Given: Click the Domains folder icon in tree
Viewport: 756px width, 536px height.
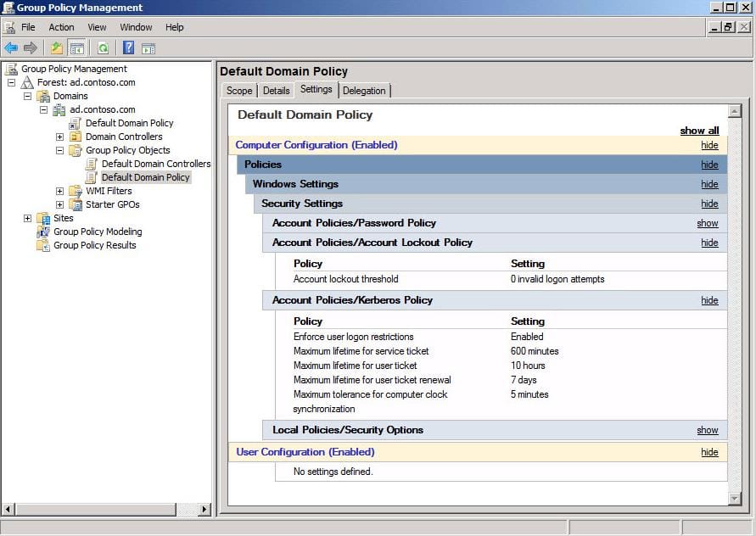Looking at the screenshot, I should tap(44, 96).
